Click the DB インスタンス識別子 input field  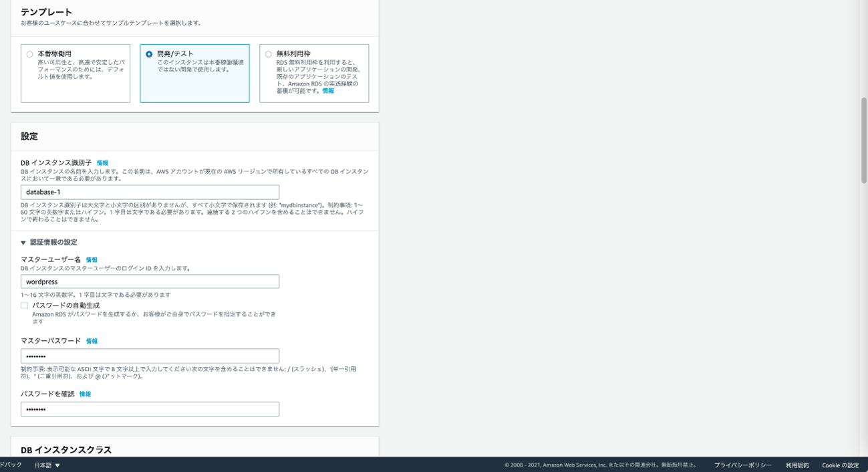150,193
